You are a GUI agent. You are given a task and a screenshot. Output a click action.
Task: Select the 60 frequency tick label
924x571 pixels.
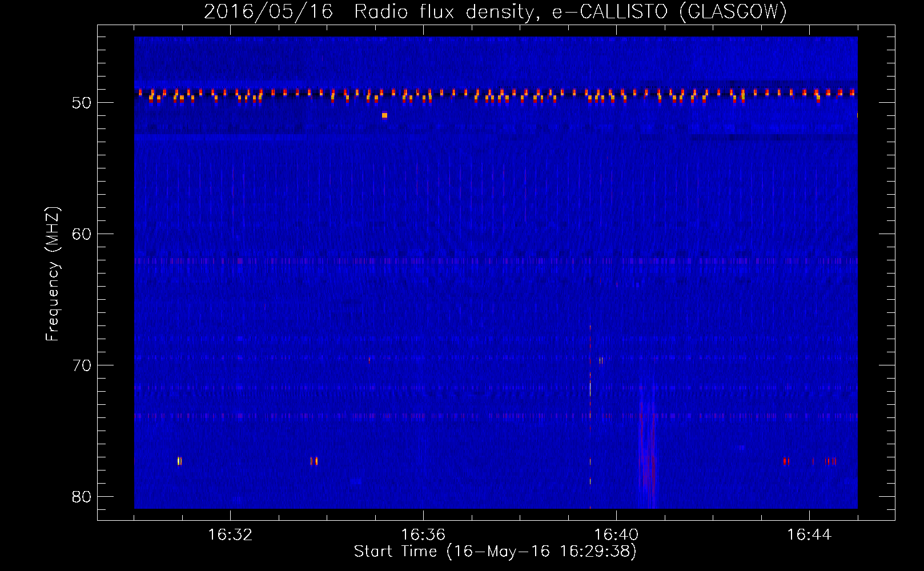[x=82, y=234]
